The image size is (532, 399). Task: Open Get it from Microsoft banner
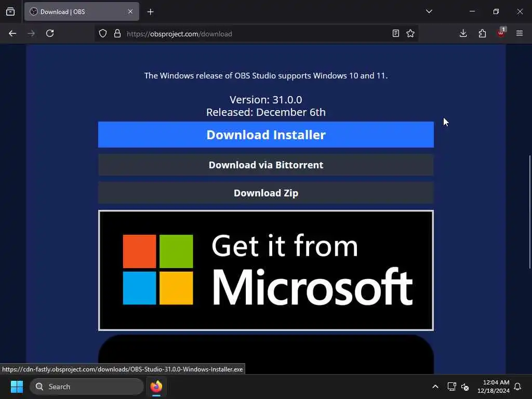coord(266,270)
